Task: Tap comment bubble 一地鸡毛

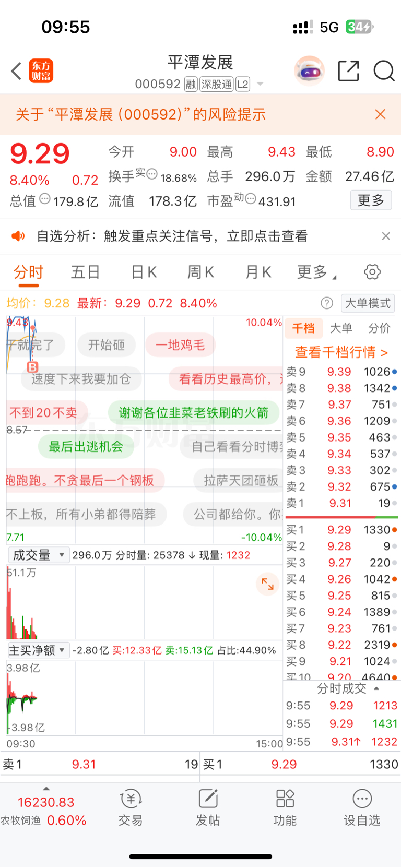Action: click(180, 345)
